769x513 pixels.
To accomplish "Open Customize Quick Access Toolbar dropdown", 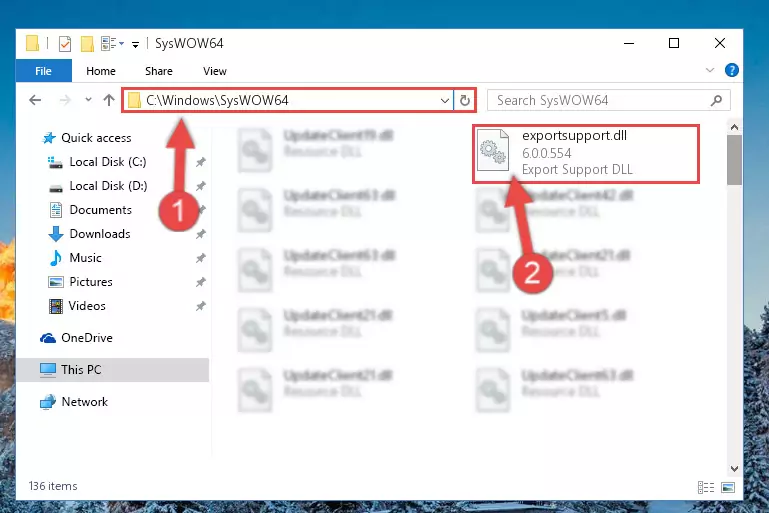I will 135,45.
